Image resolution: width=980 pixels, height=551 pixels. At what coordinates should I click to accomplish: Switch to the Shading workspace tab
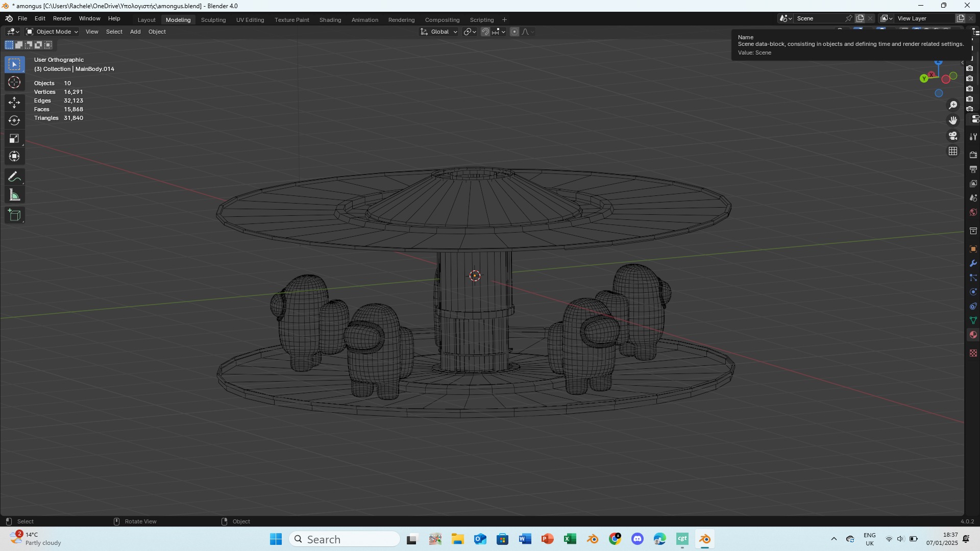tap(330, 20)
